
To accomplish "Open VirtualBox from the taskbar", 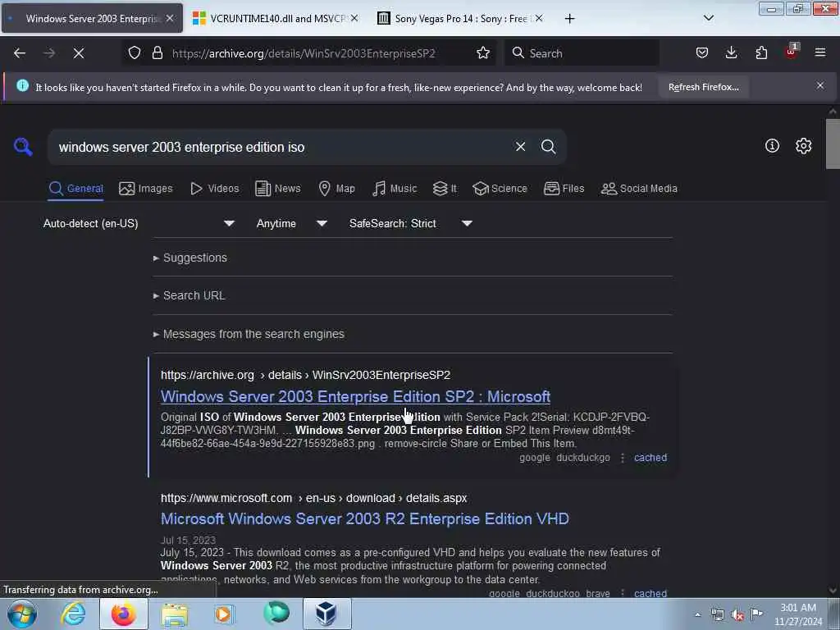I will point(326,614).
